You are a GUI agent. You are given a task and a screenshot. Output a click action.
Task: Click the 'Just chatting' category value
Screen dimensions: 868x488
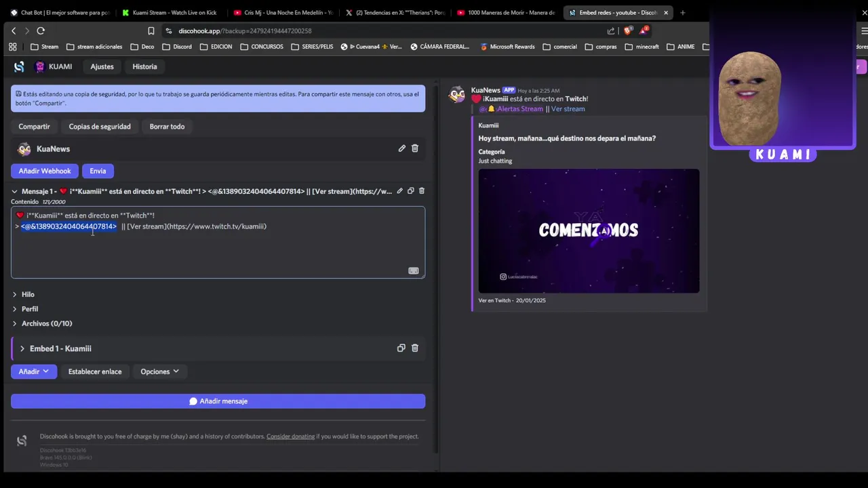coord(495,161)
